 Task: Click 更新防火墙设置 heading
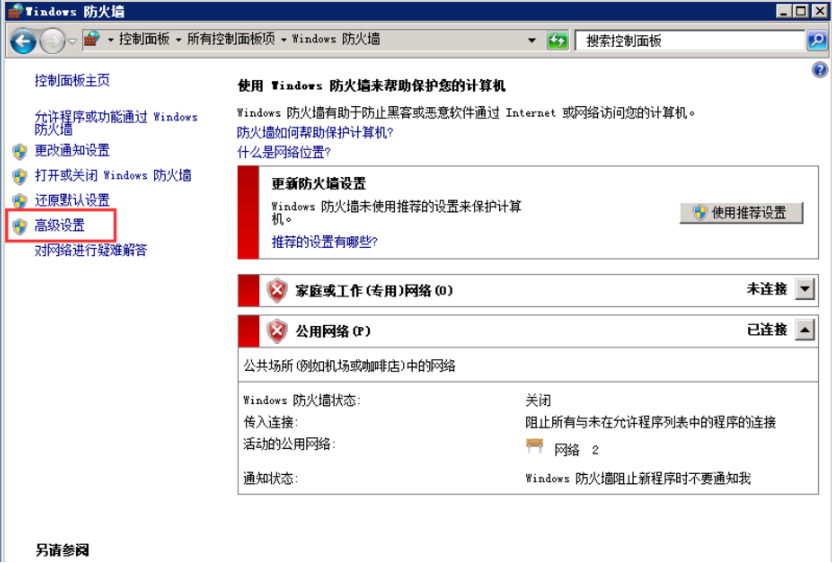click(x=319, y=184)
